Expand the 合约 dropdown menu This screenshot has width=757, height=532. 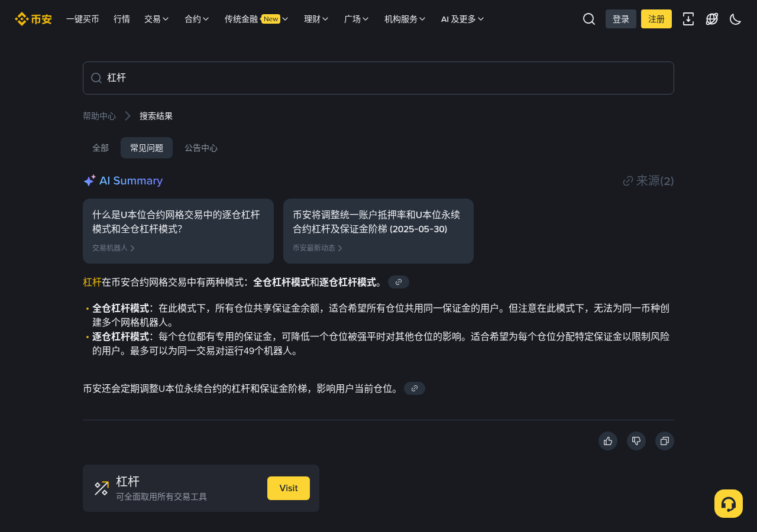point(197,19)
